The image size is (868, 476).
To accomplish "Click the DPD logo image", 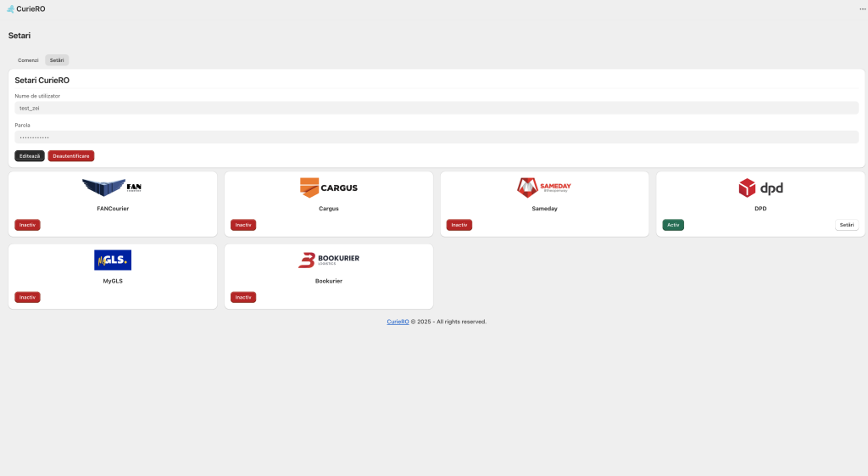I will (x=760, y=188).
